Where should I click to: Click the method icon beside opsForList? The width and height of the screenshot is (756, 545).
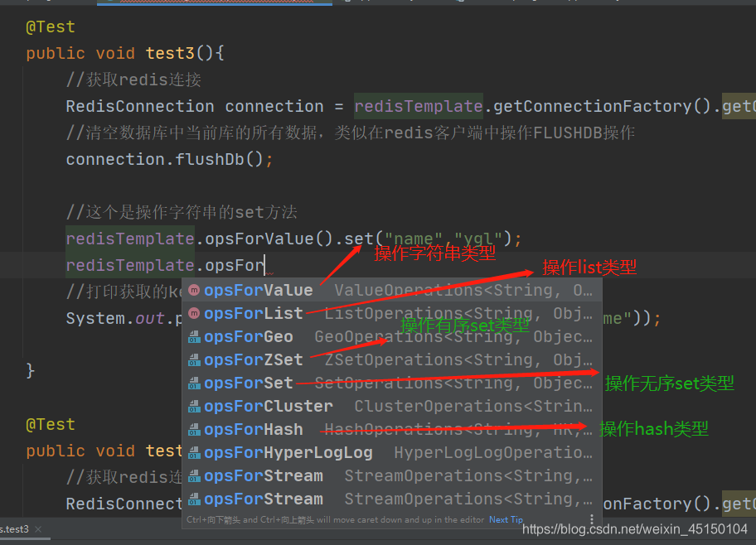(194, 313)
